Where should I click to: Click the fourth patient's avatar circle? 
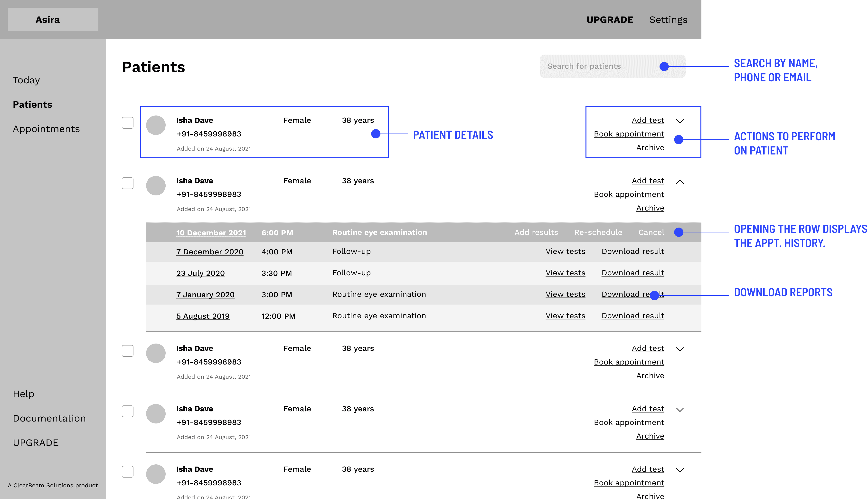point(156,413)
